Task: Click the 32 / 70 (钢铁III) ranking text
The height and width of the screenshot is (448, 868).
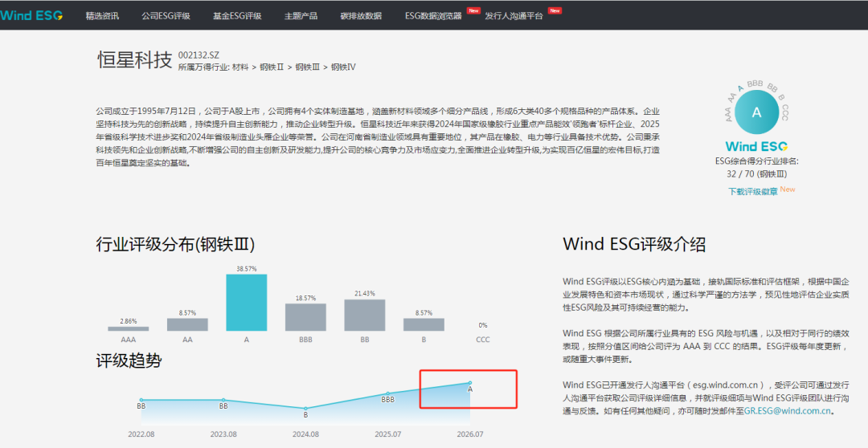Action: [757, 173]
